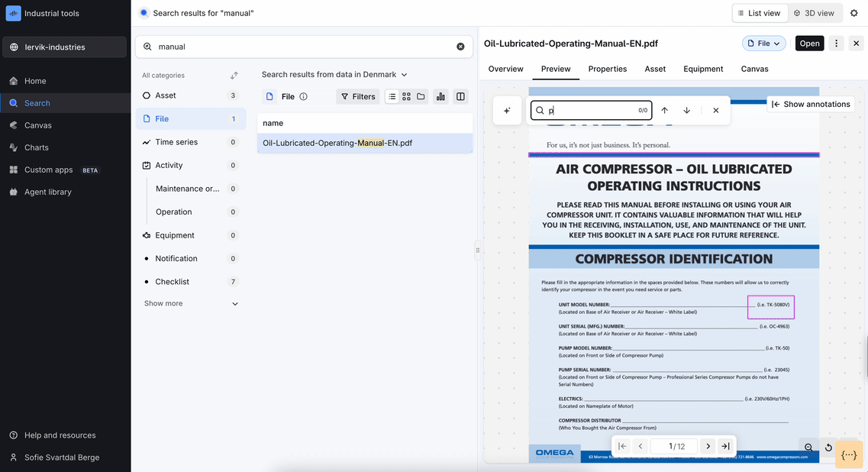Image resolution: width=868 pixels, height=472 pixels.
Task: Filter results by Time series category
Action: pos(191,142)
